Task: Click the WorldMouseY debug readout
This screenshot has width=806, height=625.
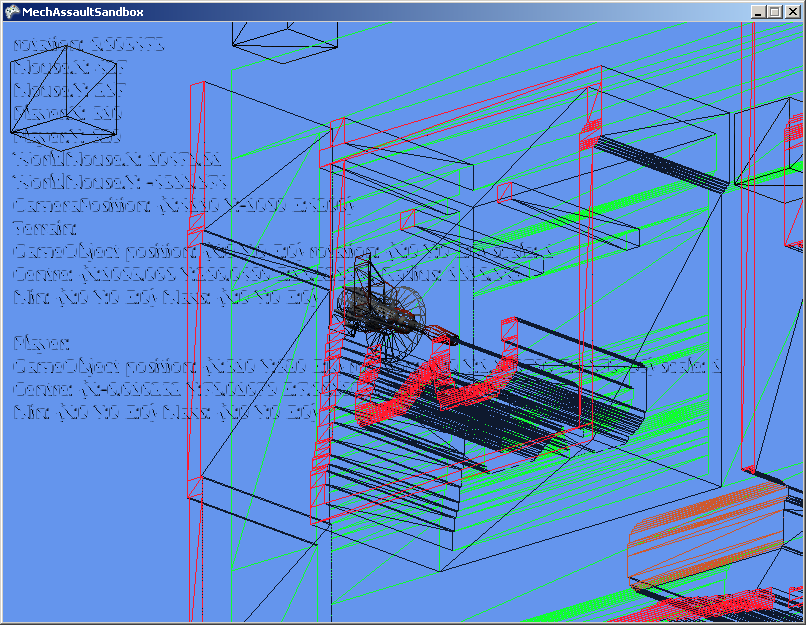Action: click(120, 181)
